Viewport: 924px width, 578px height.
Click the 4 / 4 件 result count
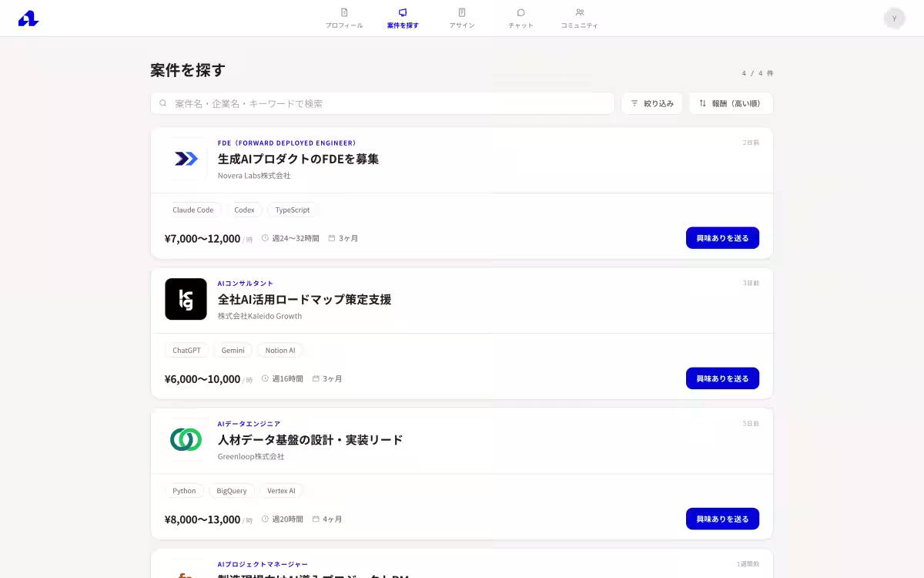point(758,73)
